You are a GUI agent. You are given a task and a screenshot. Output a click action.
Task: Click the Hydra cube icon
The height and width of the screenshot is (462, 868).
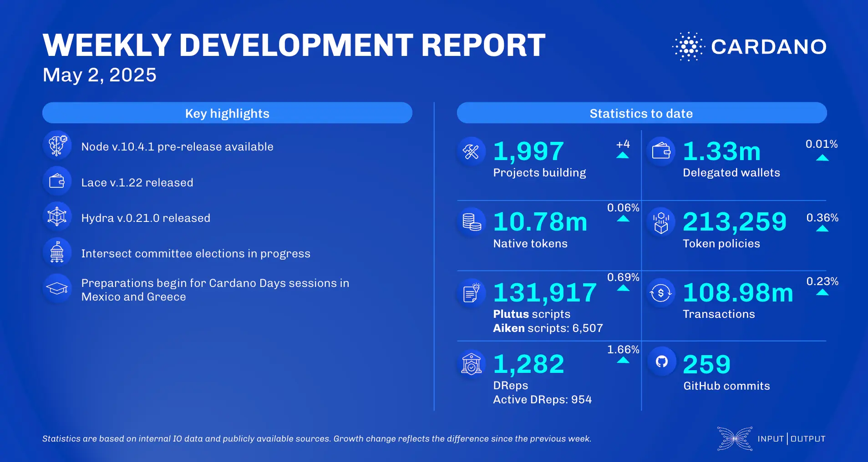point(57,216)
